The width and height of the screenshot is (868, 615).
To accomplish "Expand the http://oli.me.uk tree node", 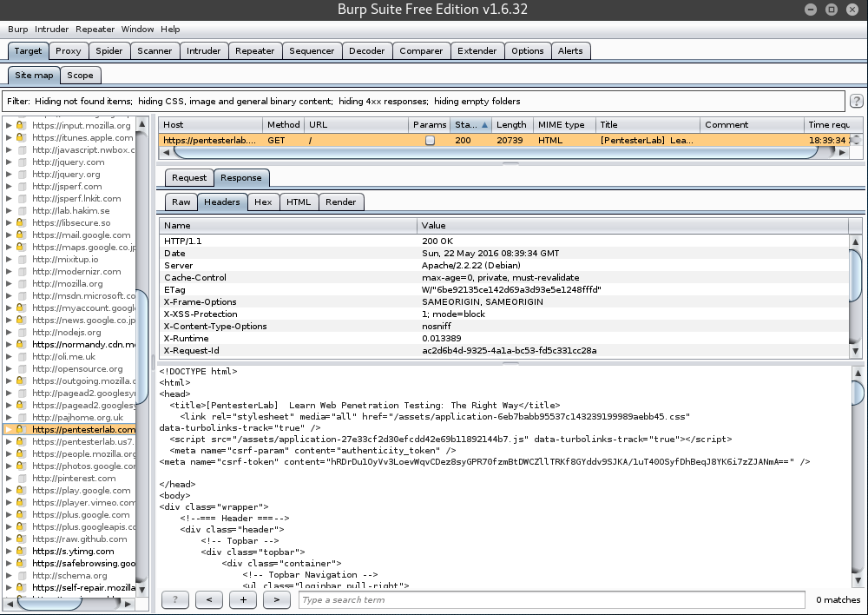I will (x=9, y=357).
